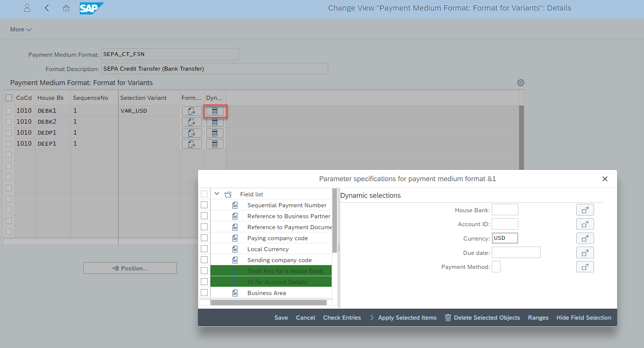Open multiple selection for House Bank
The image size is (644, 348).
tap(585, 210)
